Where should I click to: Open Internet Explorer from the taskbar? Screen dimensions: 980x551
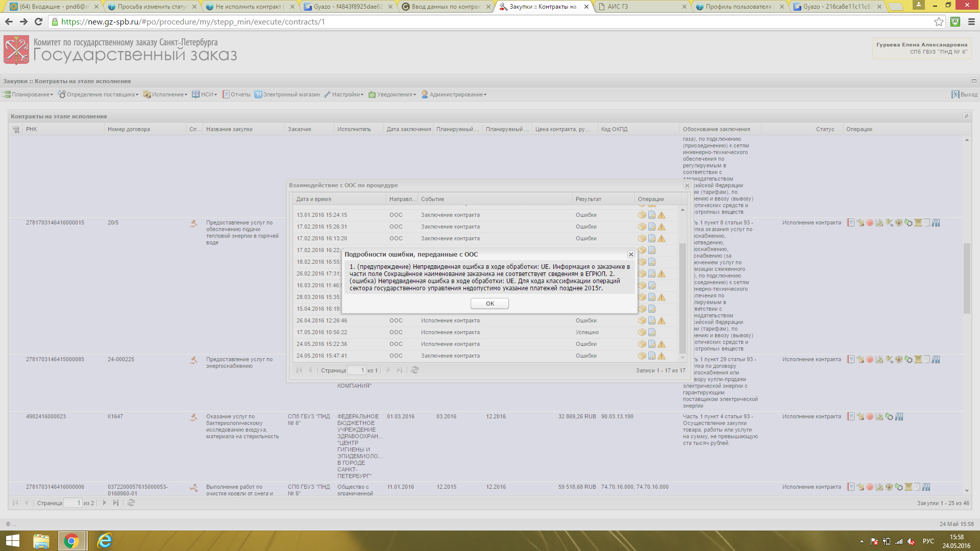point(105,541)
